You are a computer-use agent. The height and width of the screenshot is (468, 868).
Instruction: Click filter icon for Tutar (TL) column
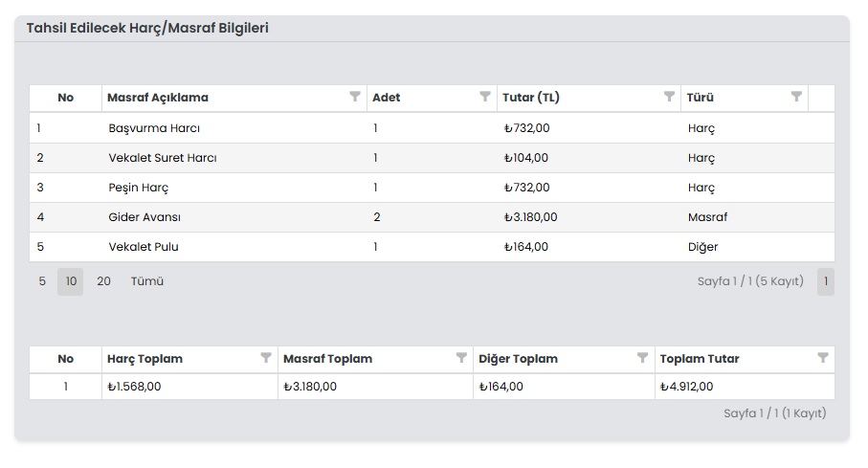coord(669,97)
